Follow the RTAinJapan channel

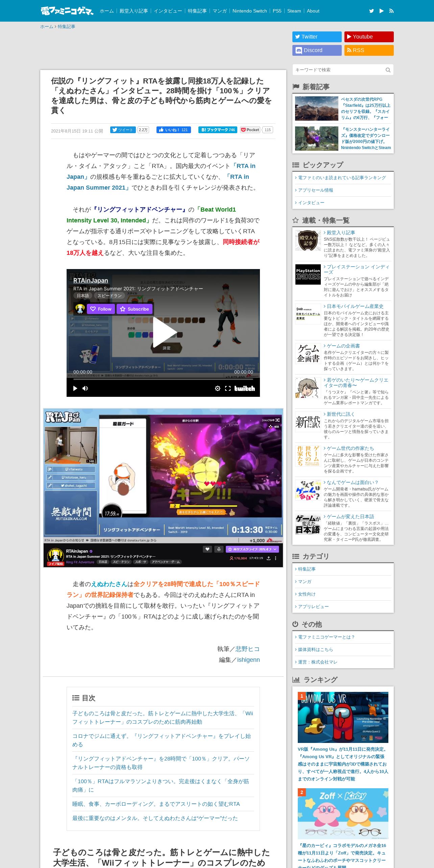coord(101,309)
